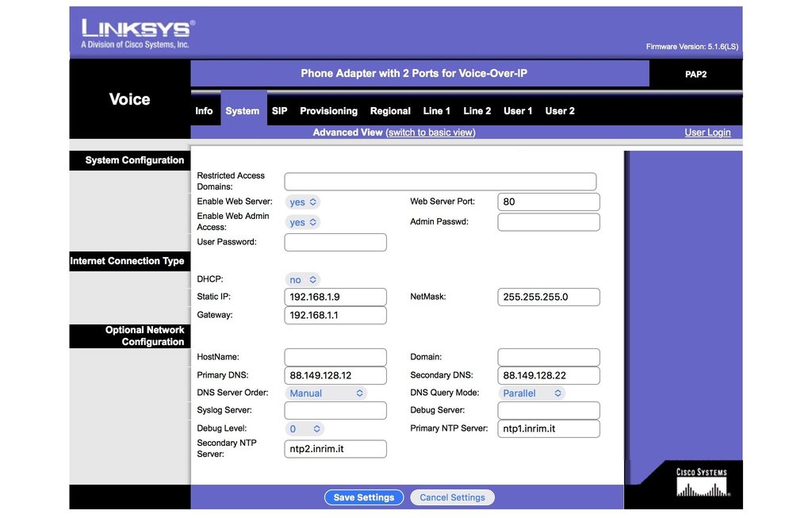Focus the Primary NTP Server field
The image size is (812, 518).
tap(549, 429)
